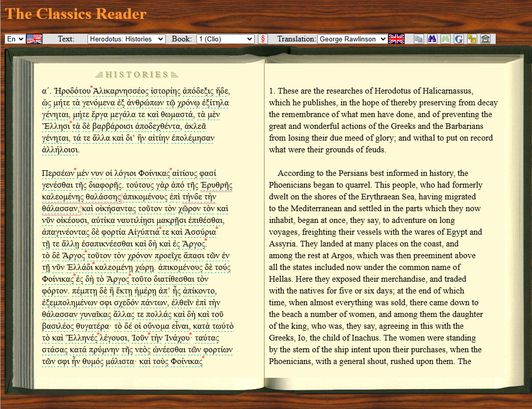Click the Greek word ἱστορίης
Screen dimensions: 532x409
(166, 91)
